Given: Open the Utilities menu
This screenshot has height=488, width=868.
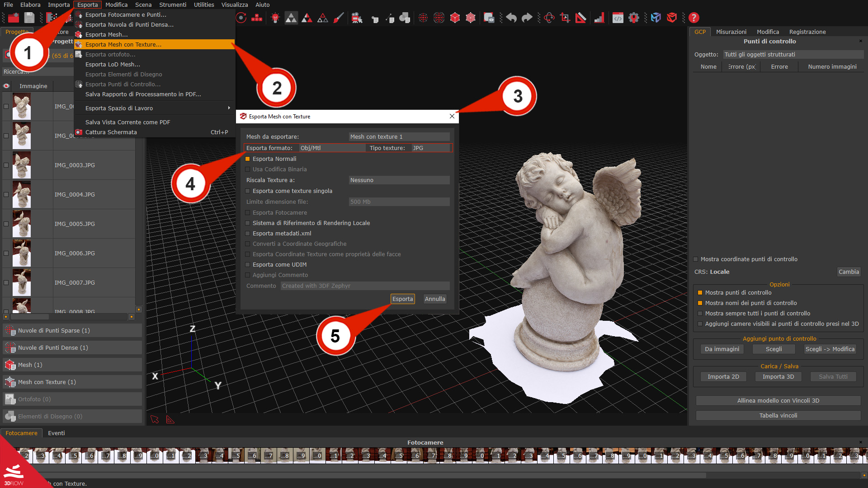Looking at the screenshot, I should (x=203, y=5).
